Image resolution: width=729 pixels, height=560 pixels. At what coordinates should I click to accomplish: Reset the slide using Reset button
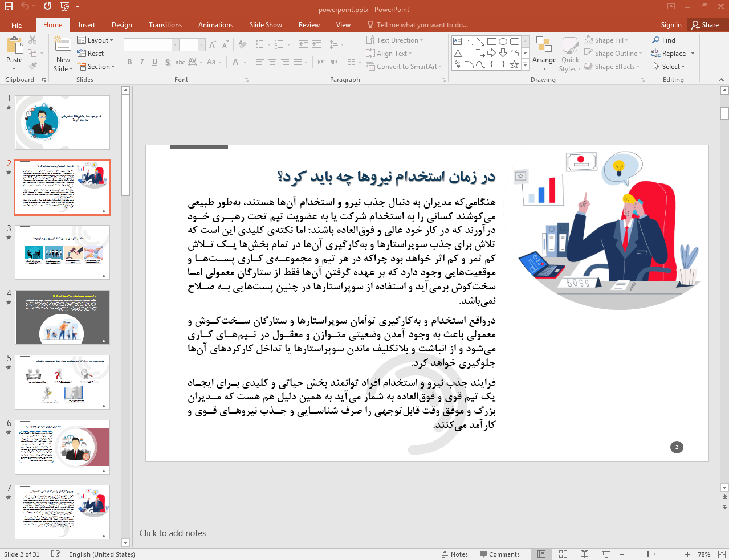coord(91,54)
